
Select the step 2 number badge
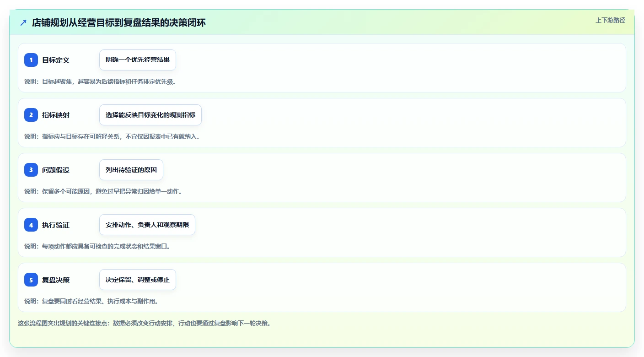(x=31, y=115)
